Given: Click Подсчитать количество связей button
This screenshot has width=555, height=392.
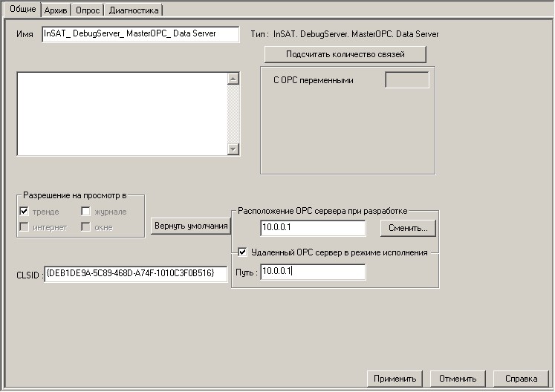Looking at the screenshot, I should [x=345, y=54].
